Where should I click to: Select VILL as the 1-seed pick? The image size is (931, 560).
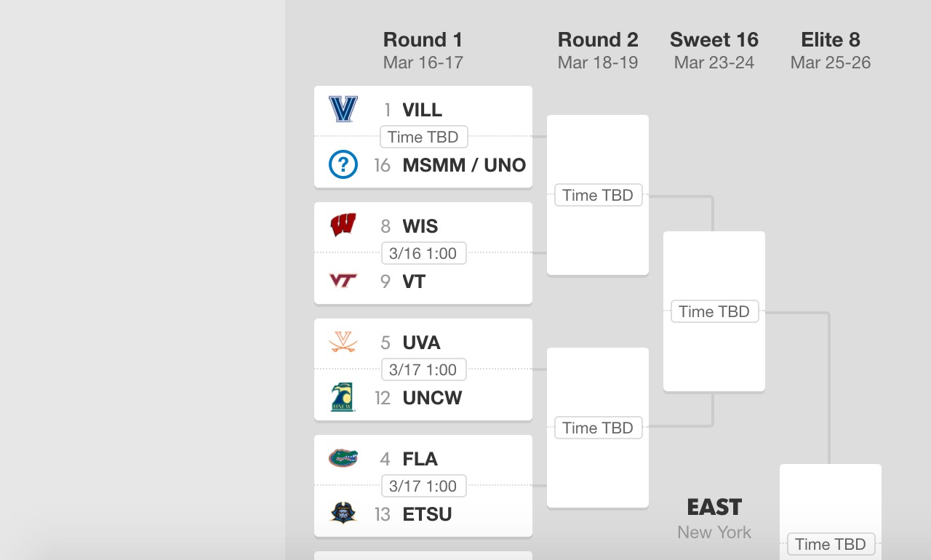[x=423, y=111]
